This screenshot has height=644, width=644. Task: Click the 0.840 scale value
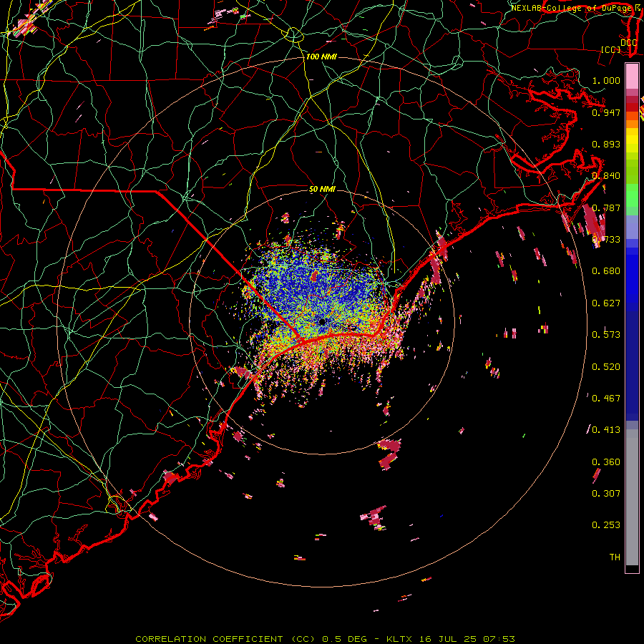click(x=606, y=176)
